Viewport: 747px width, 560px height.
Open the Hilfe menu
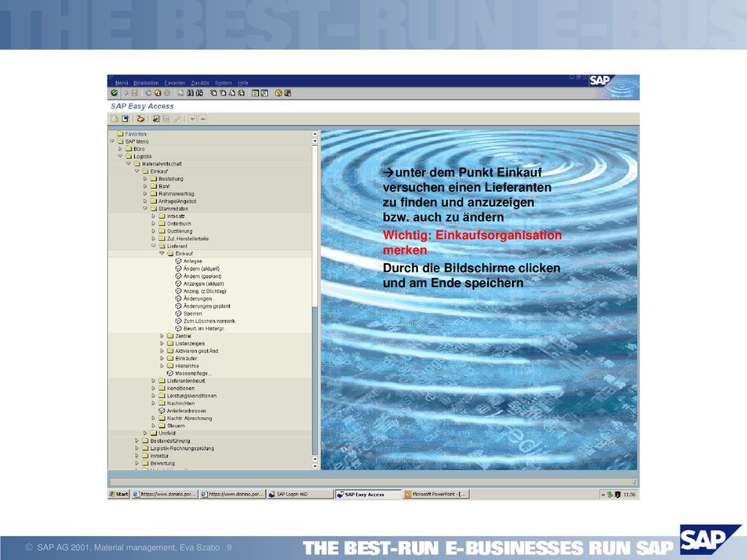click(x=243, y=83)
